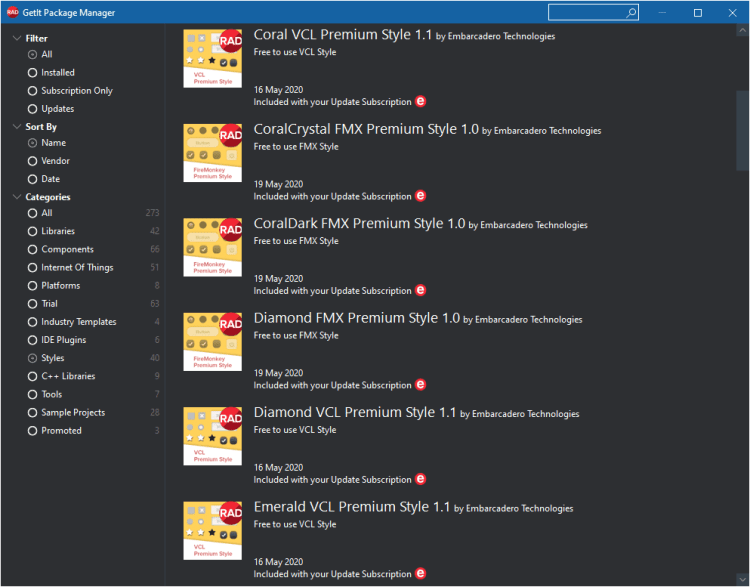Screen dimensions: 750x587
Task: Click the subscription badge icon for Emerald VCL
Action: [420, 573]
